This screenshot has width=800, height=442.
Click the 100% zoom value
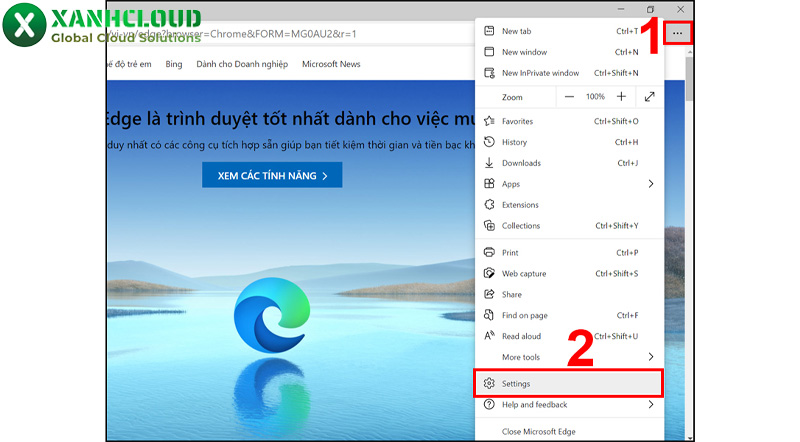point(595,96)
